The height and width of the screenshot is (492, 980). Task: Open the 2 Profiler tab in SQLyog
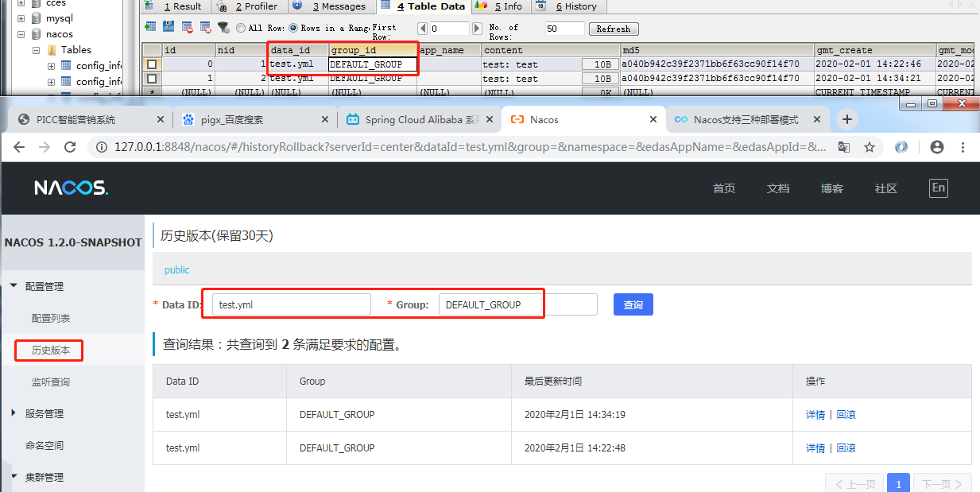(x=249, y=6)
